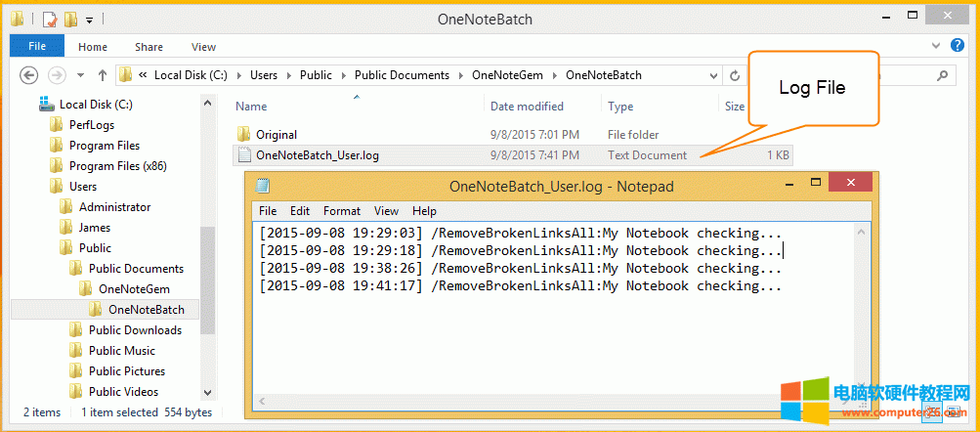Select the OneNoteBatch_User.log file
Viewport: 980px width, 432px height.
point(317,154)
